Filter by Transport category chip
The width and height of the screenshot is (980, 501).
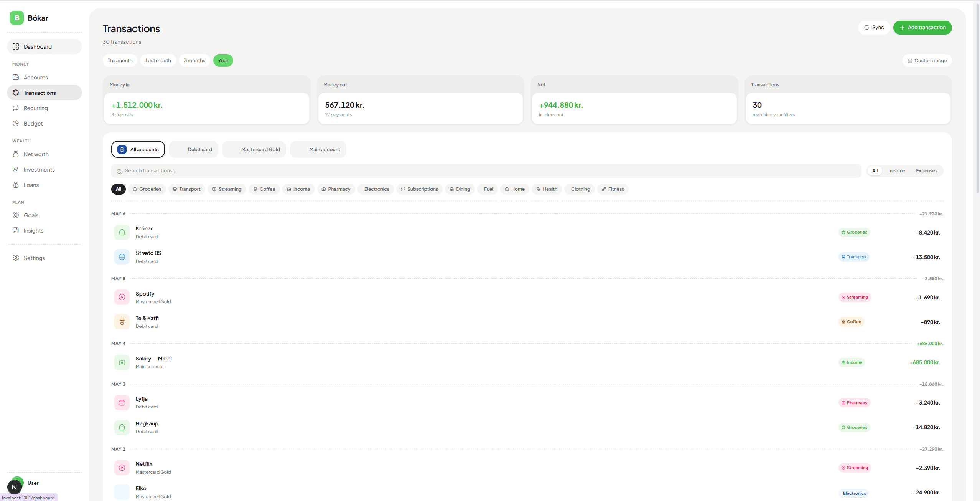(186, 189)
